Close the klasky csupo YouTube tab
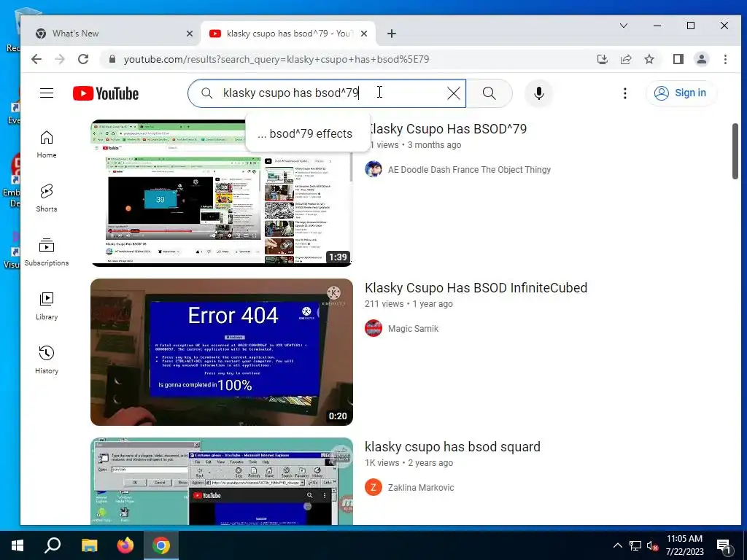This screenshot has height=560, width=747. [364, 34]
